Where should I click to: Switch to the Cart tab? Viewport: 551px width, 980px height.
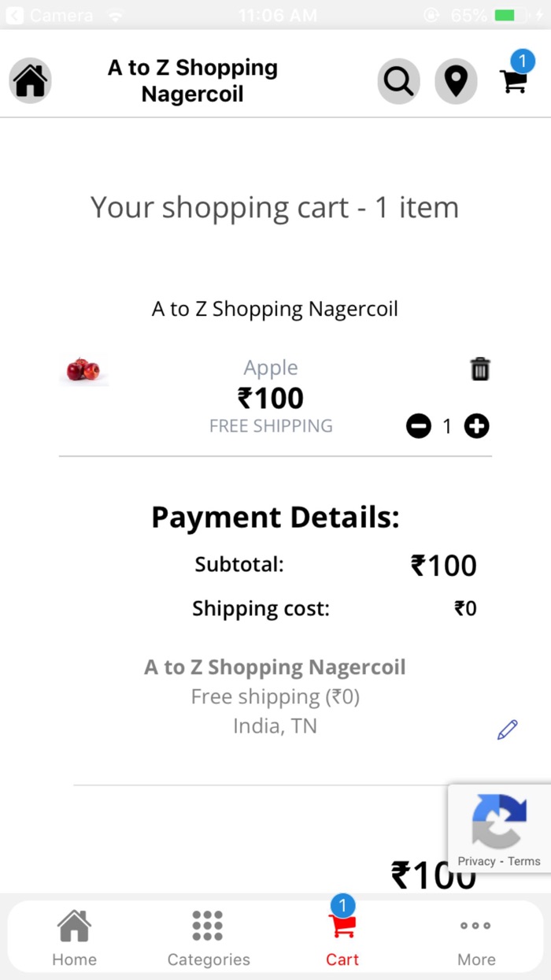click(342, 936)
